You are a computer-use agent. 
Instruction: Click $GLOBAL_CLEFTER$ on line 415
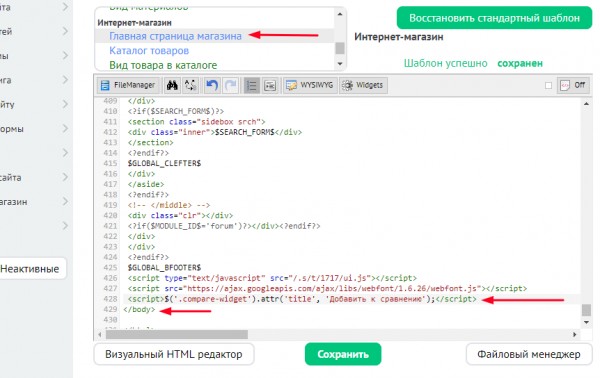[165, 163]
